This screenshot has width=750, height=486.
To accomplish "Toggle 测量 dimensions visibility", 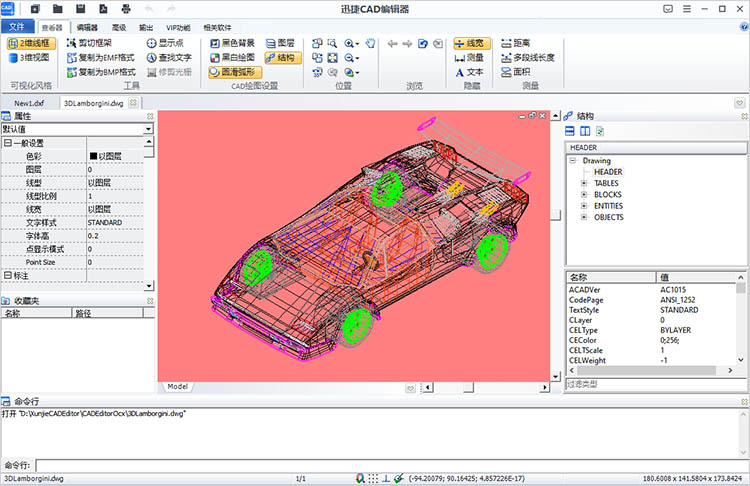I will 469,58.
